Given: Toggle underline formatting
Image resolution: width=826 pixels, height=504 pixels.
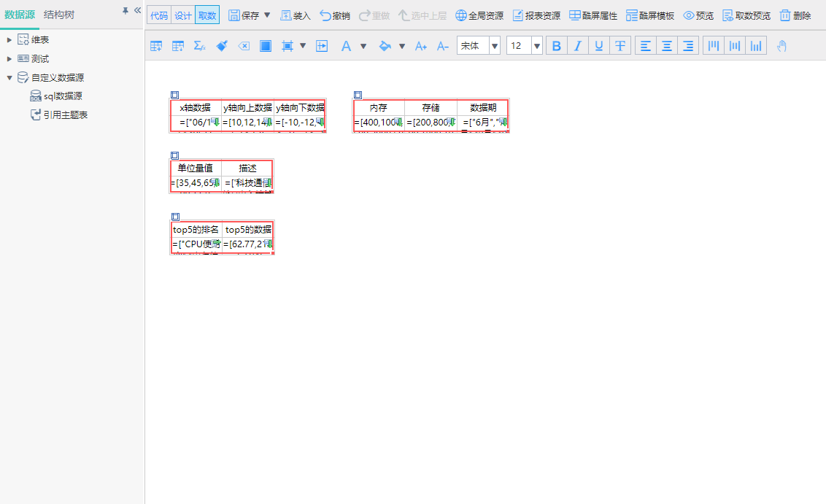Looking at the screenshot, I should click(x=598, y=45).
